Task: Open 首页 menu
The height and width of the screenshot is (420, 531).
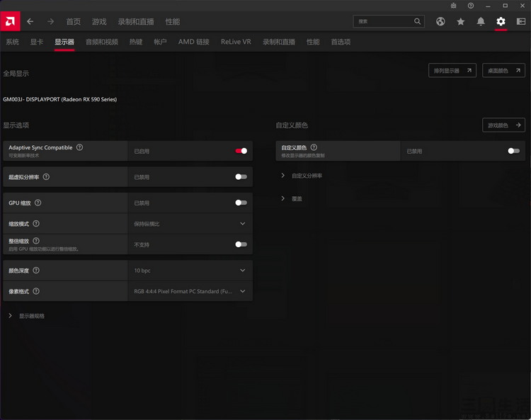Action: point(74,22)
